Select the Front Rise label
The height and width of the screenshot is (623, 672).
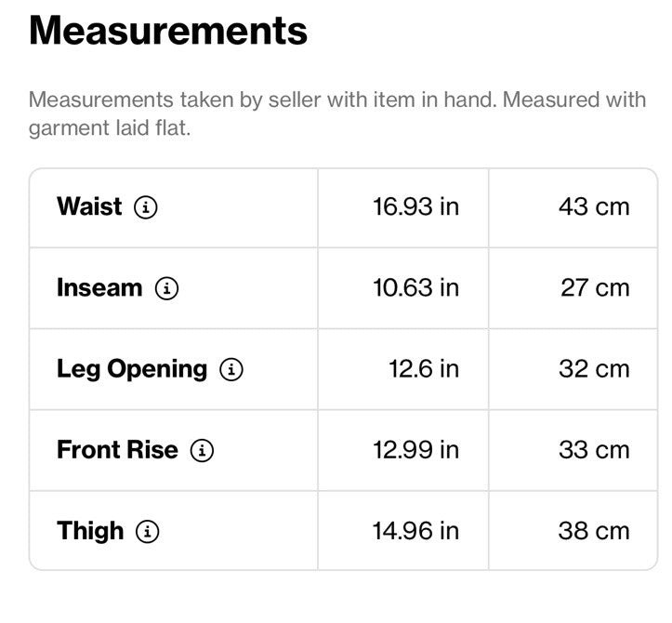point(117,450)
